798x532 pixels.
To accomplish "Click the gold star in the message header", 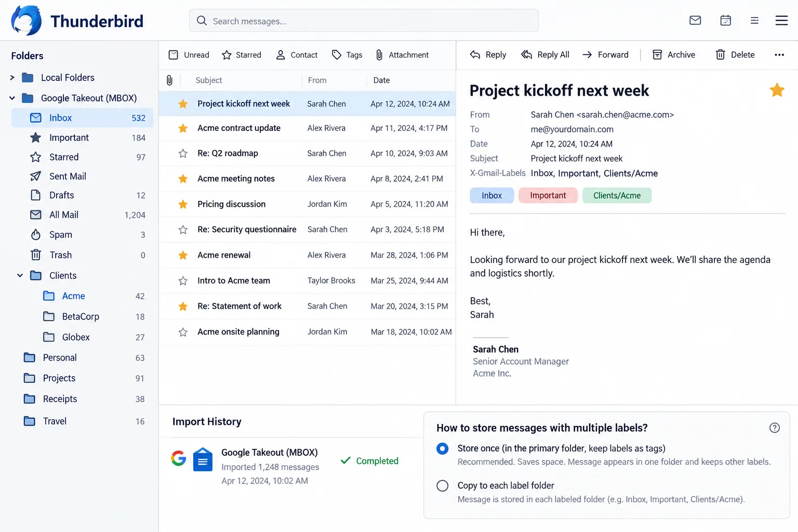I will [777, 90].
